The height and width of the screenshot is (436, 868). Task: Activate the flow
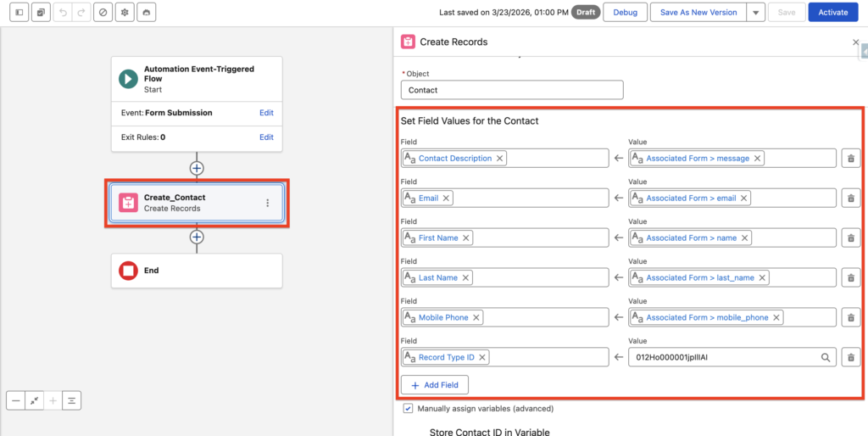832,13
